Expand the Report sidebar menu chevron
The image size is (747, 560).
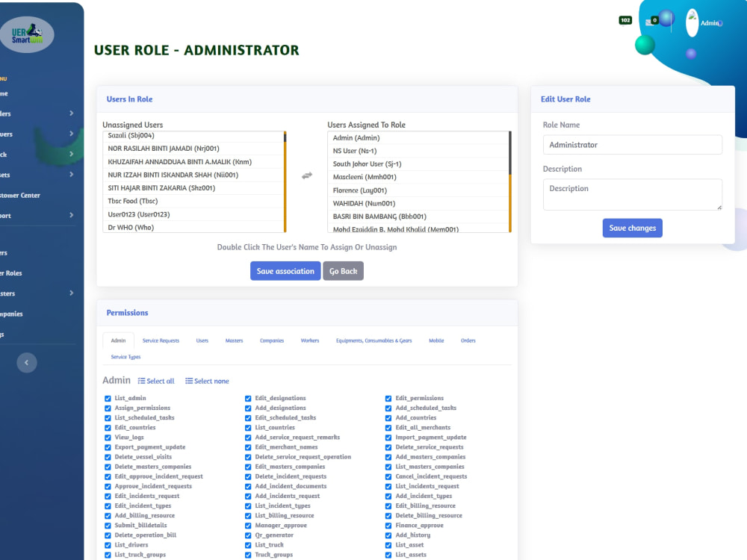click(x=71, y=215)
